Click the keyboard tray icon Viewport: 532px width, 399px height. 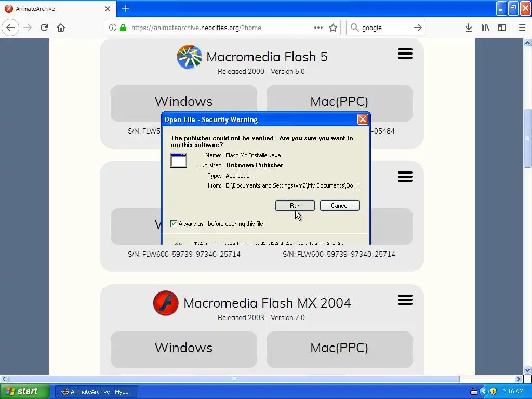point(474,392)
